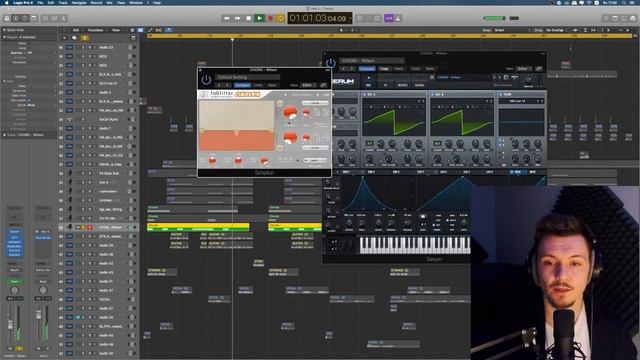This screenshot has height=360, width=640.
Task: Toggle the yellow global Solo button
Action: [84, 38]
